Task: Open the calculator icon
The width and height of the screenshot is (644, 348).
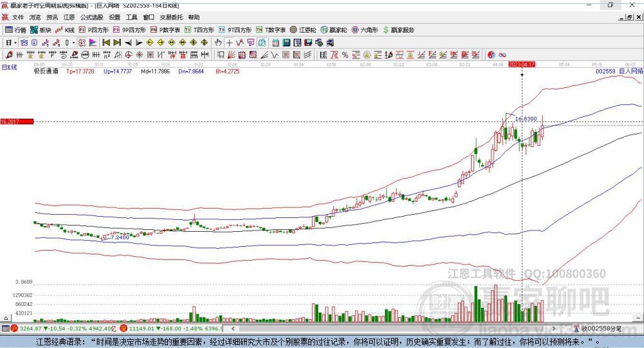Action: [x=287, y=43]
